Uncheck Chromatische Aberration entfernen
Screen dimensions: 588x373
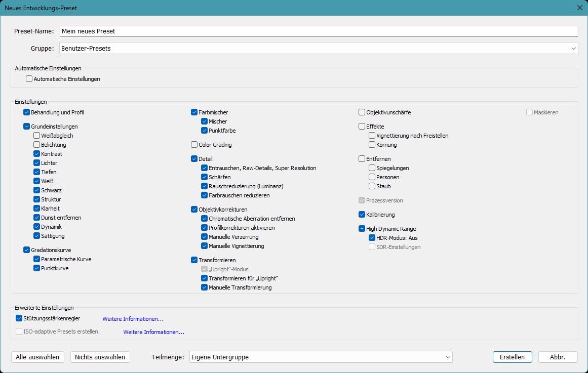[x=205, y=218]
